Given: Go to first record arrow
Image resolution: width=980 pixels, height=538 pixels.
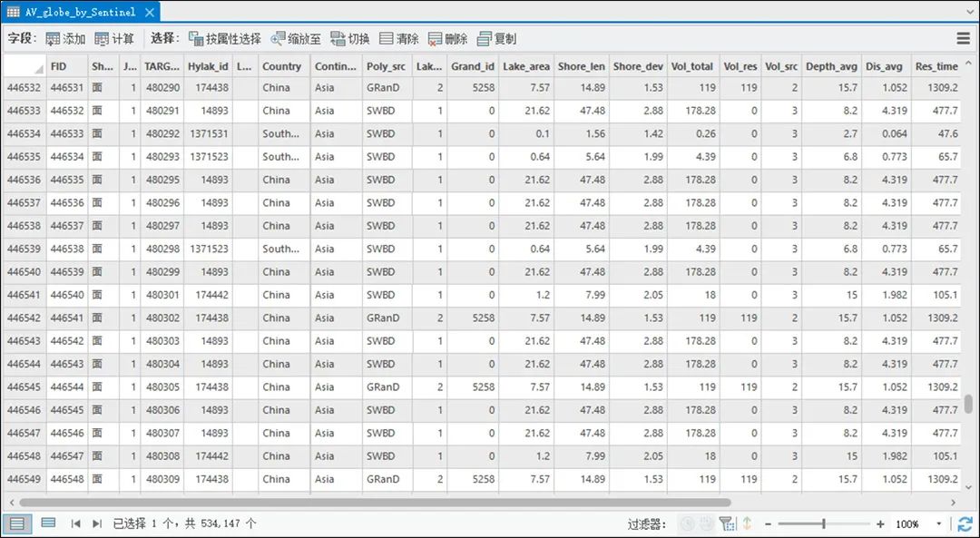Looking at the screenshot, I should pos(75,523).
